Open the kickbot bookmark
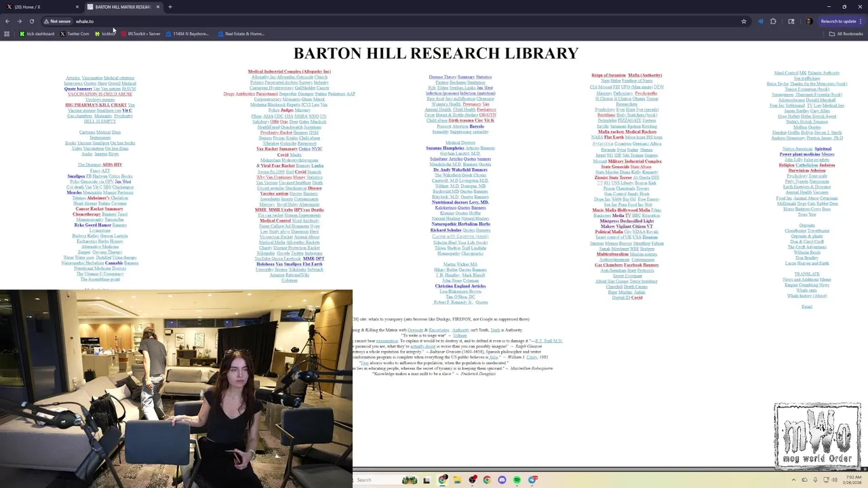Viewport: 868px width, 488px height. tap(105, 33)
